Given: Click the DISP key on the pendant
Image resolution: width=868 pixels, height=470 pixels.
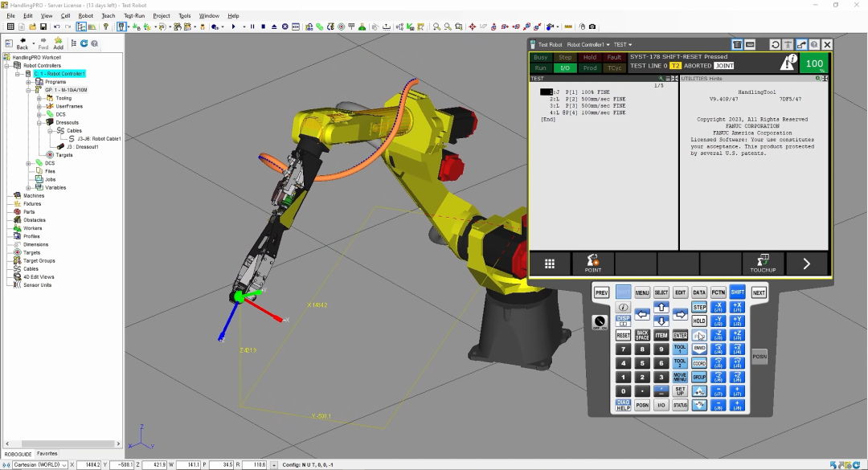Looking at the screenshot, I should (624, 321).
